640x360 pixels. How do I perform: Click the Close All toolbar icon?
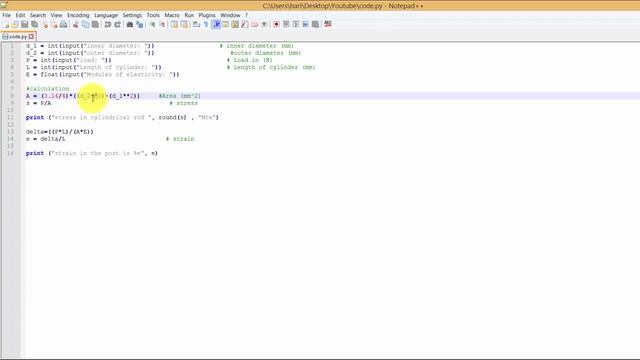click(x=54, y=24)
